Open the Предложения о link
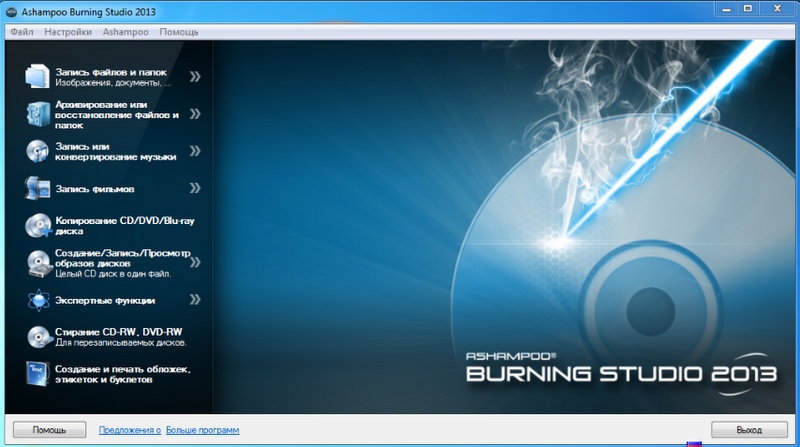The width and height of the screenshot is (800, 447). 130,430
